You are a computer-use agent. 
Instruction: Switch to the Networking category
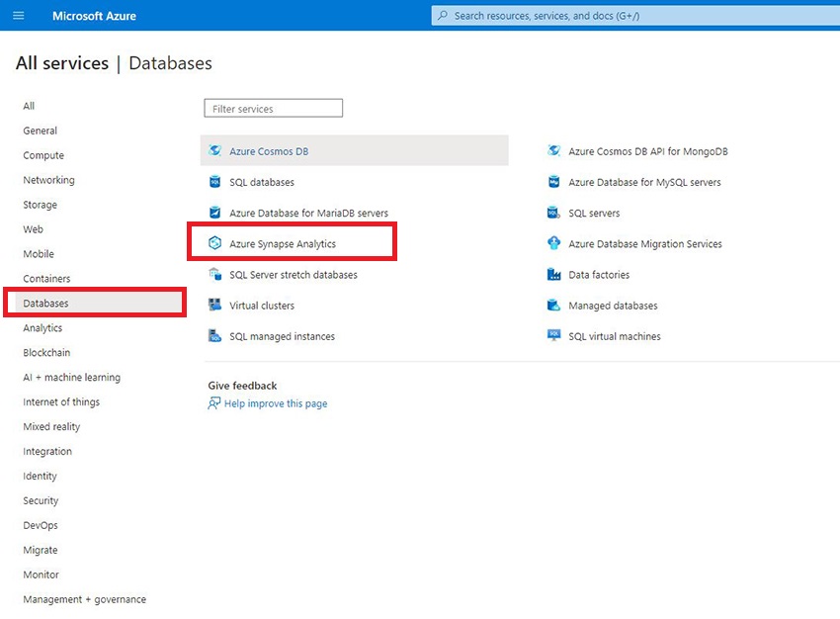(48, 180)
